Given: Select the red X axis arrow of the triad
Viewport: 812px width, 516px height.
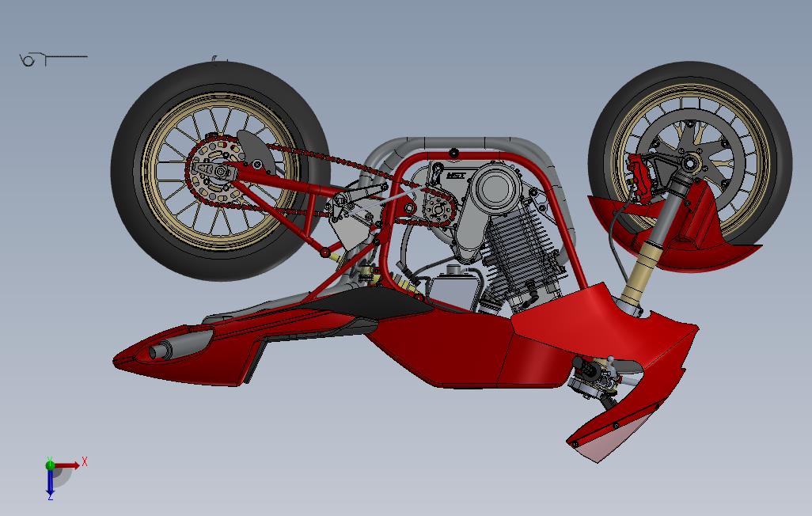Looking at the screenshot, I should (67, 465).
